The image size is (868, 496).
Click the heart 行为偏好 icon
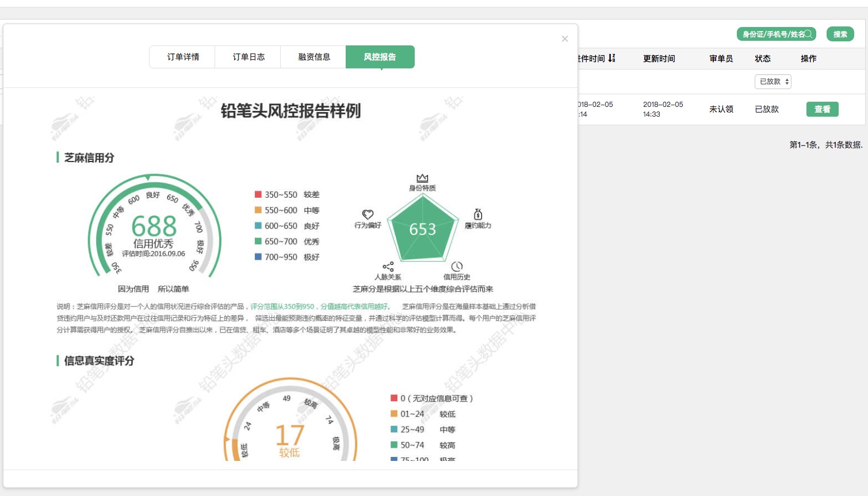(x=368, y=214)
